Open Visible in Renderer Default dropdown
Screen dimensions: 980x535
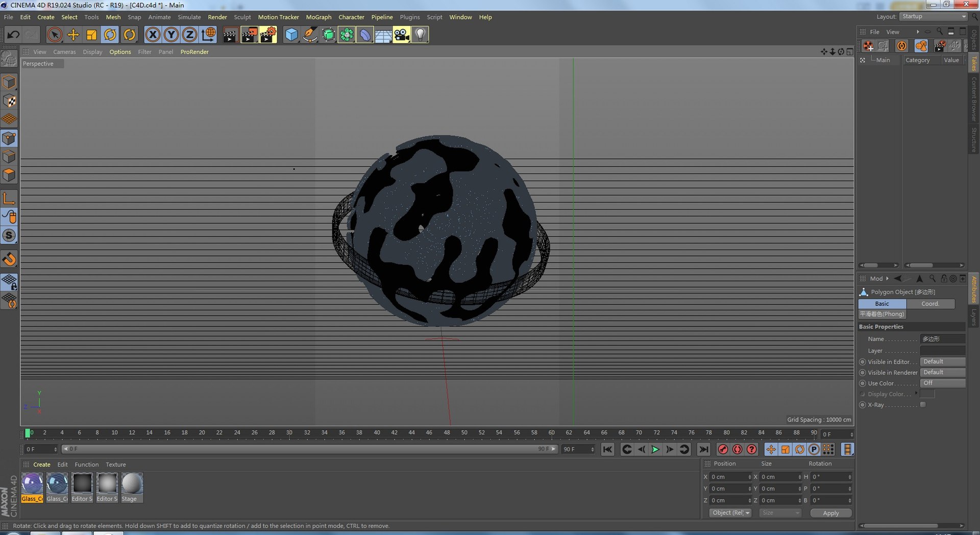943,372
